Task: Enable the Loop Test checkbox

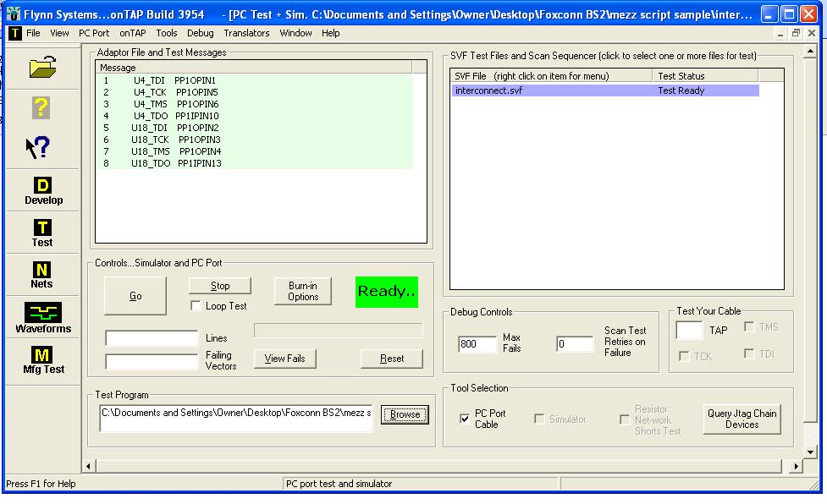Action: pyautogui.click(x=196, y=306)
